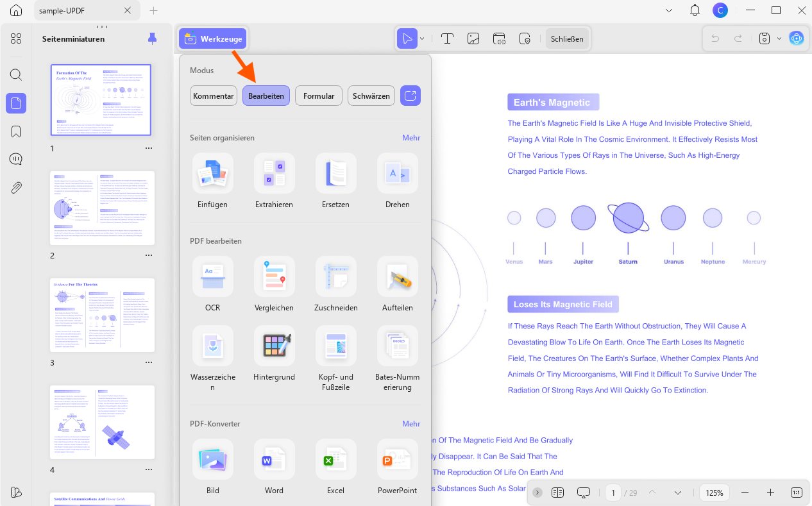
Task: Switch to Kommentar mode
Action: tap(214, 96)
